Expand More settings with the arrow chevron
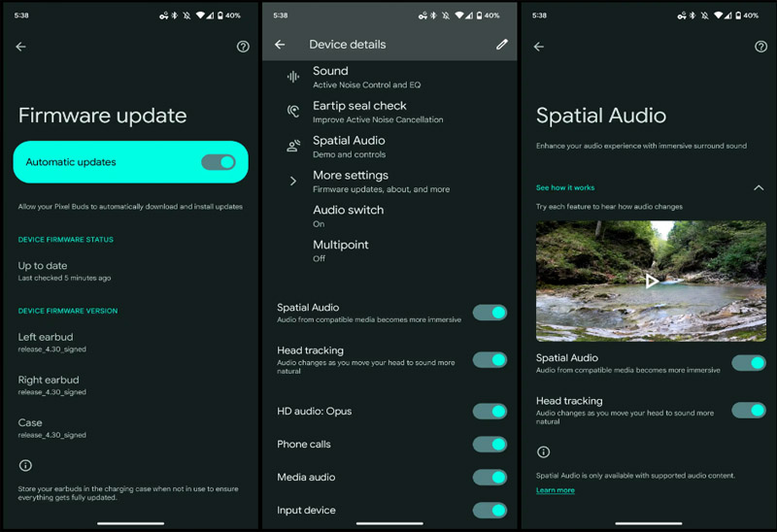Screen dimensions: 777x532 coord(293,181)
